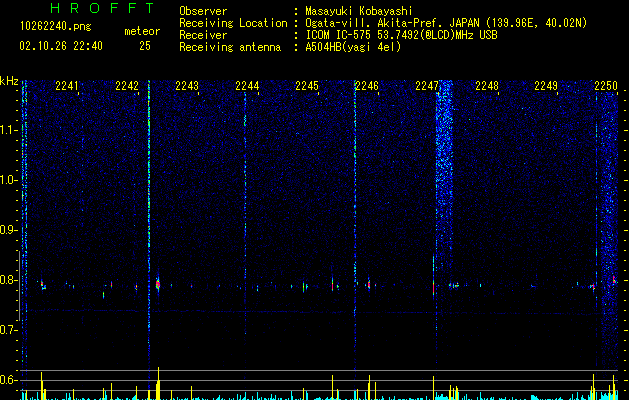Screen dimensions: 629x400
Task: Click the observer name Masayuki Kobayashi
Action: tap(359, 11)
